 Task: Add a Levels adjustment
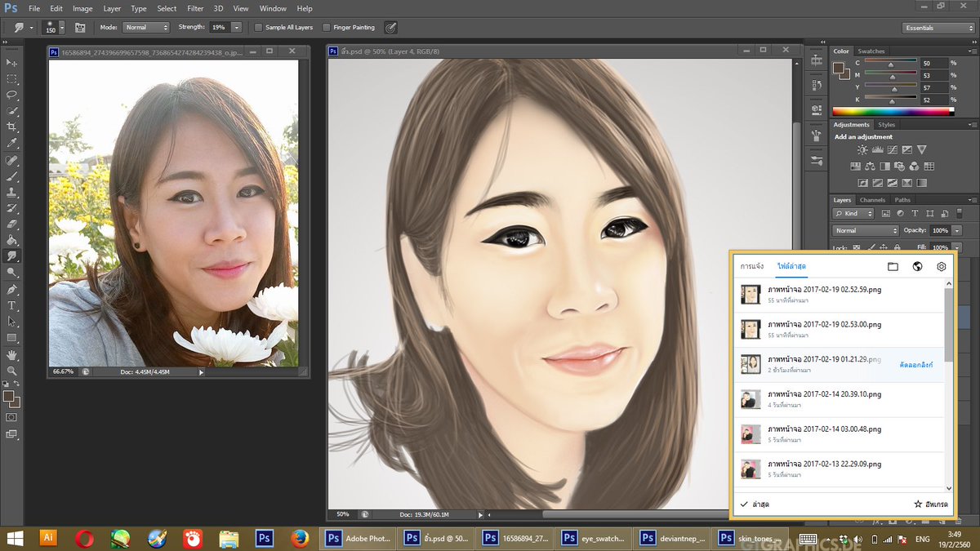(878, 150)
